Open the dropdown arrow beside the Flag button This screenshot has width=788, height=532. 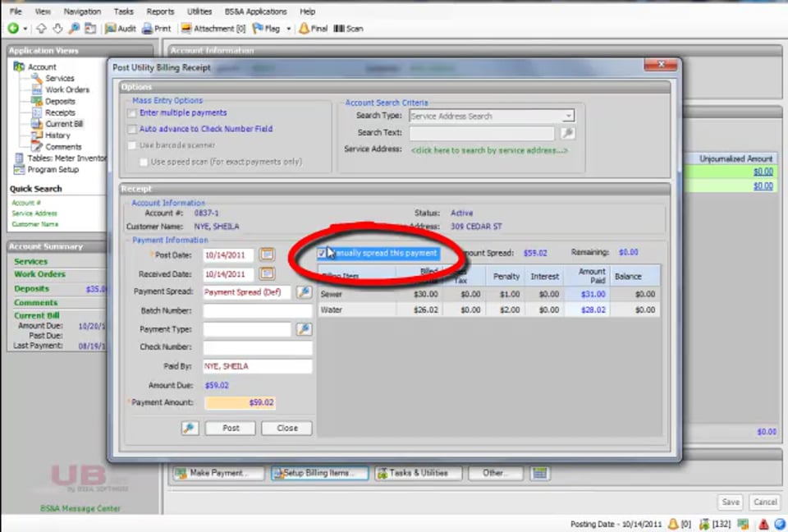click(288, 29)
